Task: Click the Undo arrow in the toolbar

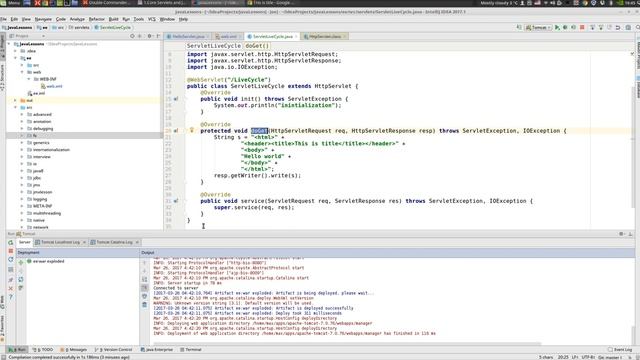Action: point(618,27)
